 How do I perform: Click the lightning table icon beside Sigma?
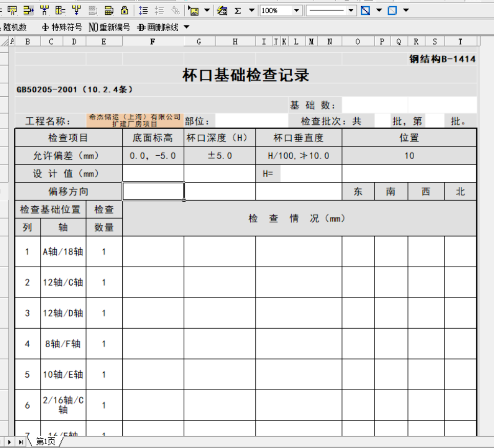tap(222, 10)
